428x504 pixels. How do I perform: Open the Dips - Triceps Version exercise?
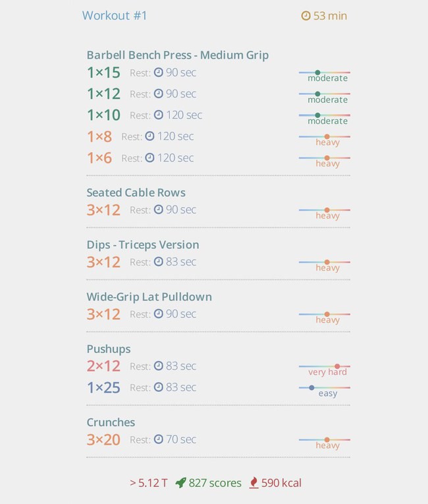(143, 245)
